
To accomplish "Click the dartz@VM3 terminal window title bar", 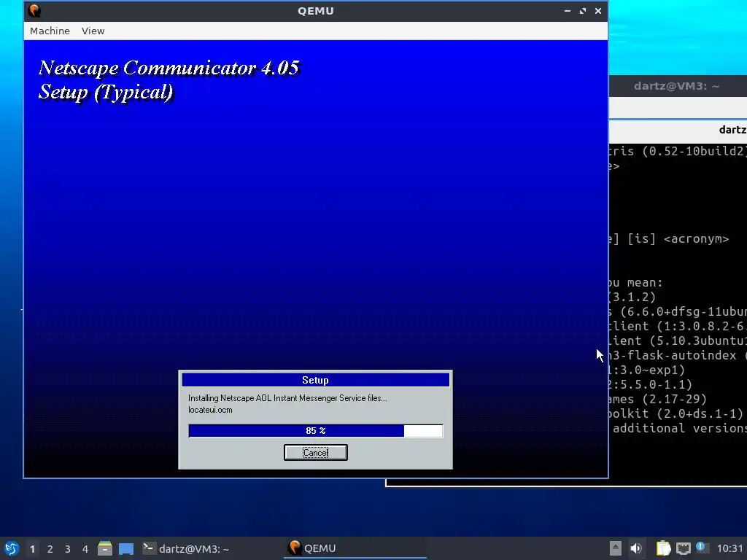I will 678,86.
